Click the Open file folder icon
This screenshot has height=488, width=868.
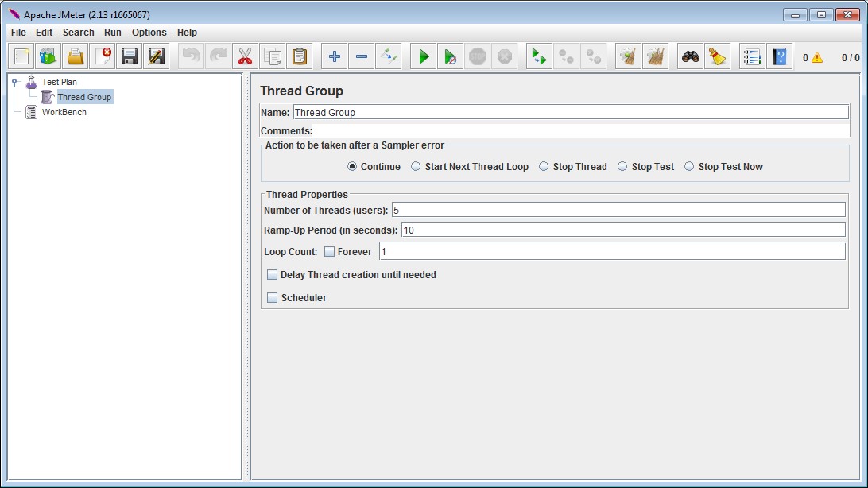point(76,56)
